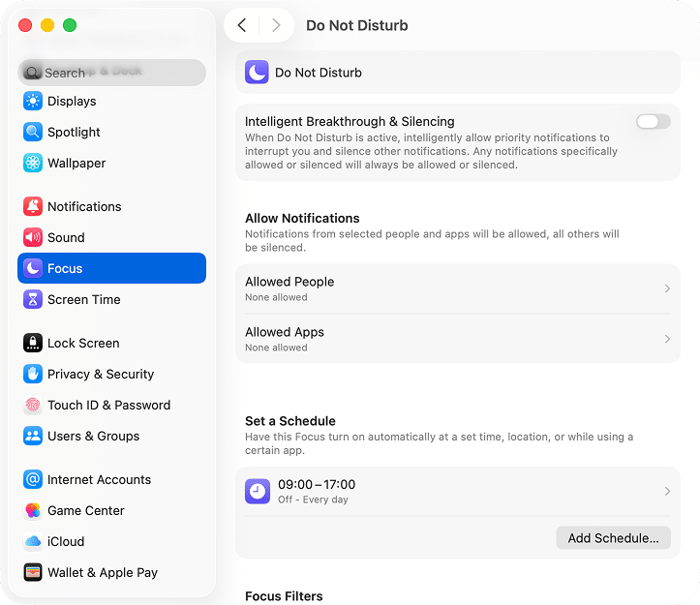Screen dimensions: 700x605
Task: Open iCloud settings
Action: [111, 541]
